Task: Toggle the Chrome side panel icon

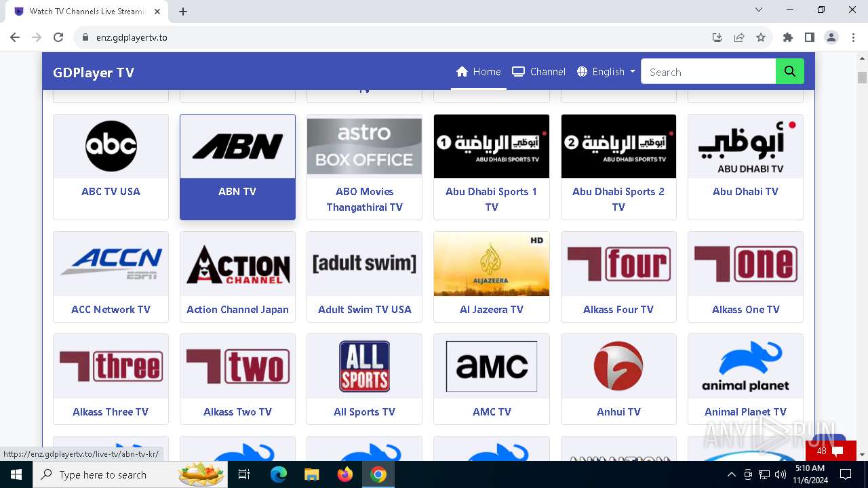Action: (810, 37)
